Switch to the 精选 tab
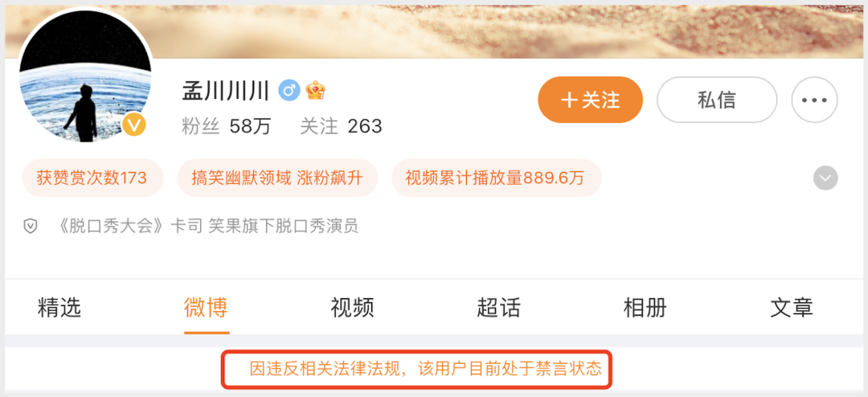This screenshot has height=397, width=868. (59, 307)
